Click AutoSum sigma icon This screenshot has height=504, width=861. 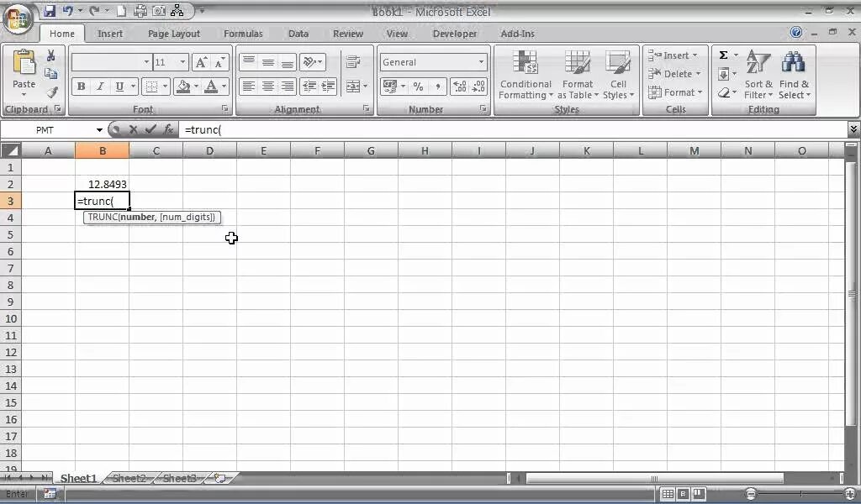tap(724, 55)
